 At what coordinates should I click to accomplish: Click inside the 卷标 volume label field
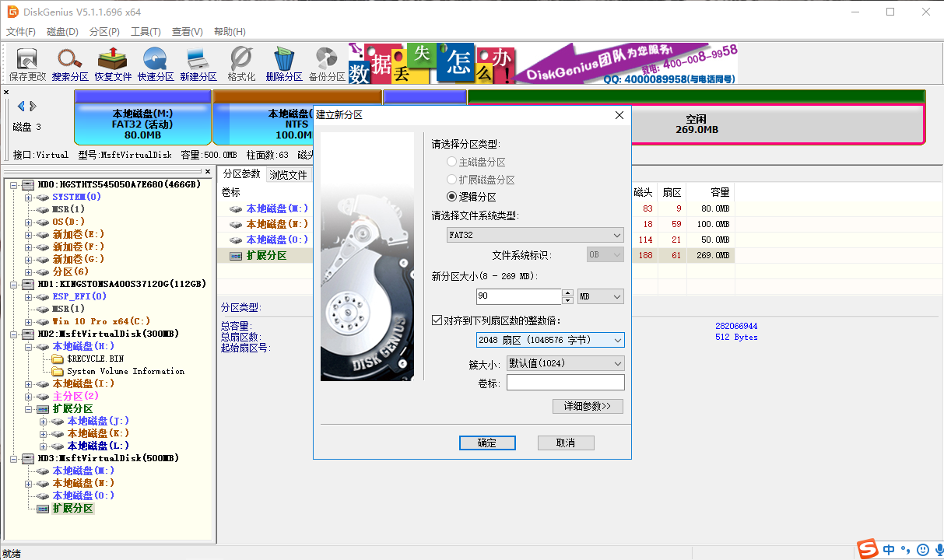[x=566, y=382]
